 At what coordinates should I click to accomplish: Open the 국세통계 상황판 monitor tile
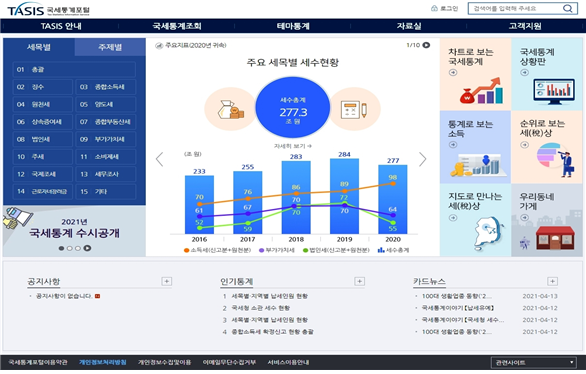point(547,74)
